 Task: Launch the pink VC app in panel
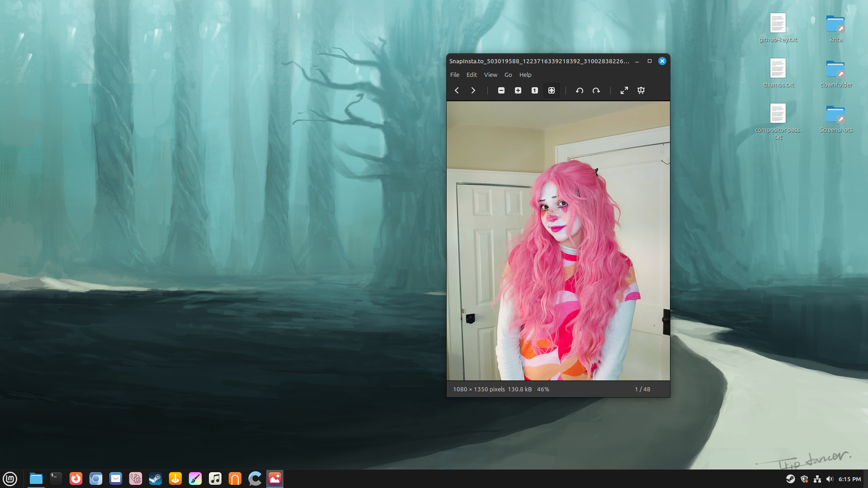point(136,479)
